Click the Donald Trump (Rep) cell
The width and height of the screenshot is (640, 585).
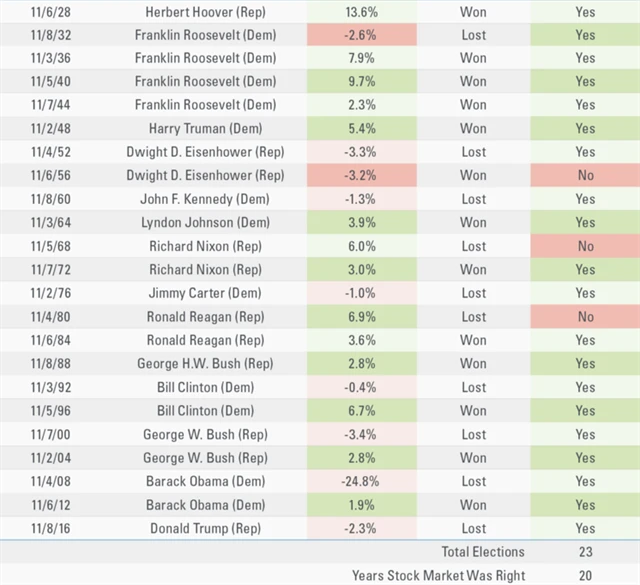[x=205, y=528]
